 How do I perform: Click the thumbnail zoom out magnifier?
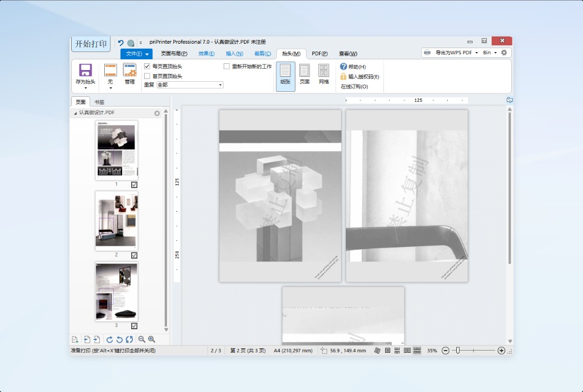pos(142,339)
